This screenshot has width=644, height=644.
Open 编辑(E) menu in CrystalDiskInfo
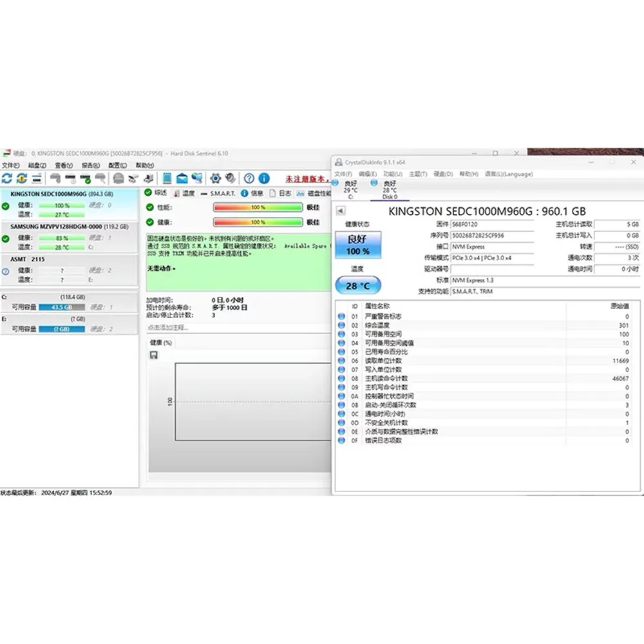(x=368, y=174)
